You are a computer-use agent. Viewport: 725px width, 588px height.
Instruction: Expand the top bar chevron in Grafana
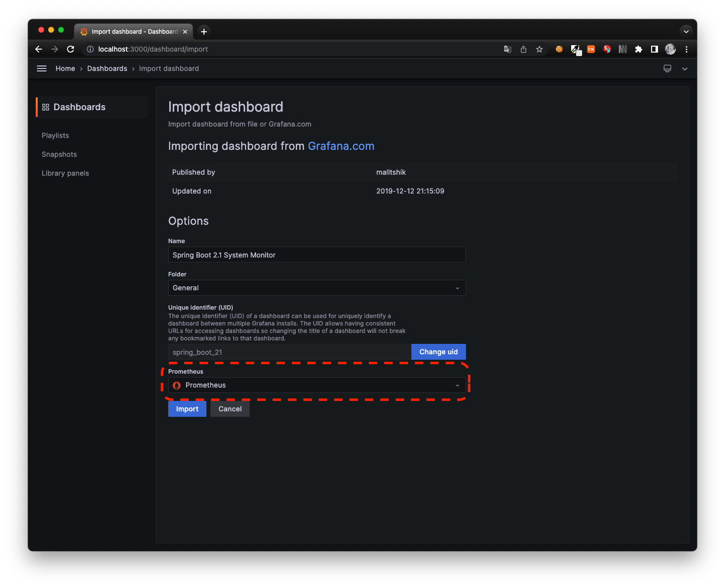685,69
